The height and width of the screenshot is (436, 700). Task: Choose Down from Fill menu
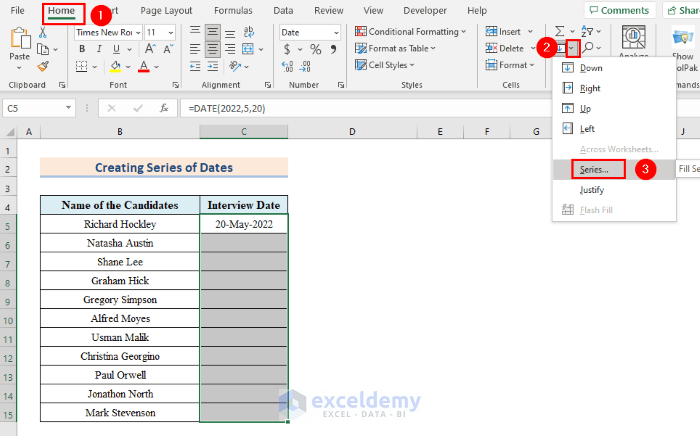click(614, 68)
